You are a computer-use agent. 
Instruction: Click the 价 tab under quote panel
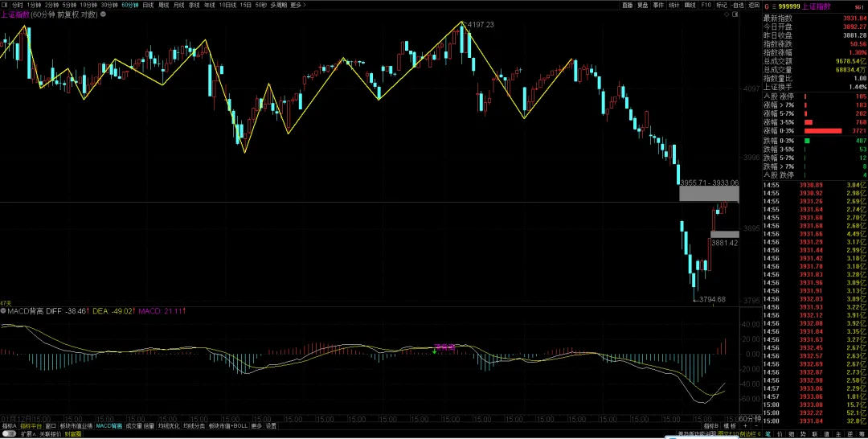click(780, 434)
